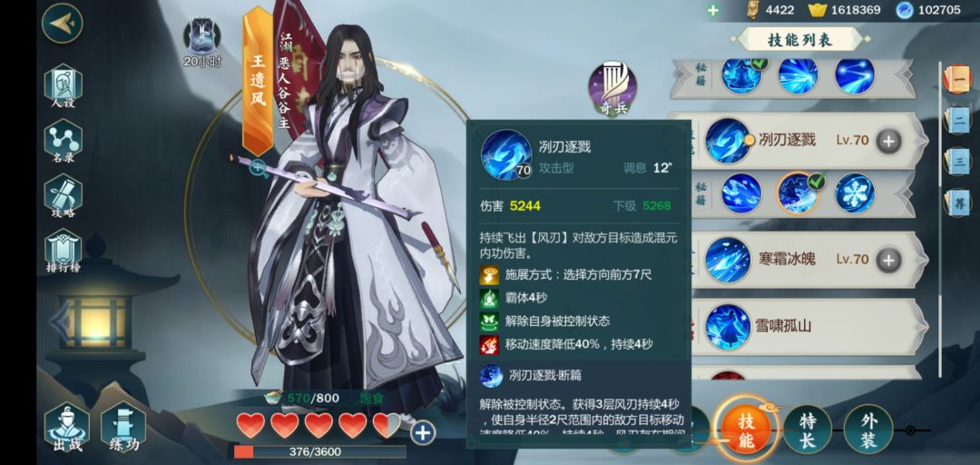This screenshot has height=465, width=980.
Task: Select the 雪啸孤山 skill icon
Action: pyautogui.click(x=728, y=326)
